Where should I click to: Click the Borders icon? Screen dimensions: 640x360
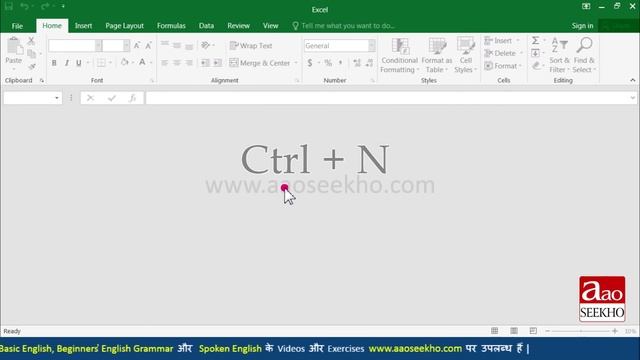101,63
